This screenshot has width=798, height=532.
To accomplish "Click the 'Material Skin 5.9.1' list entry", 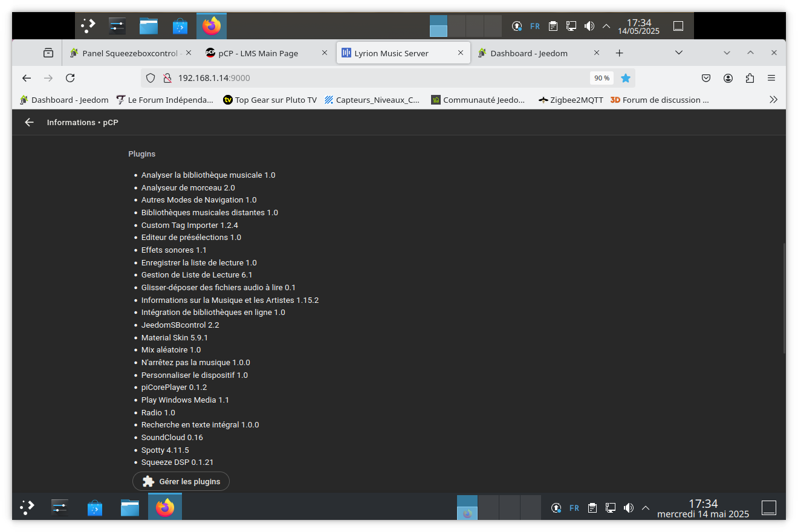I will pyautogui.click(x=175, y=337).
